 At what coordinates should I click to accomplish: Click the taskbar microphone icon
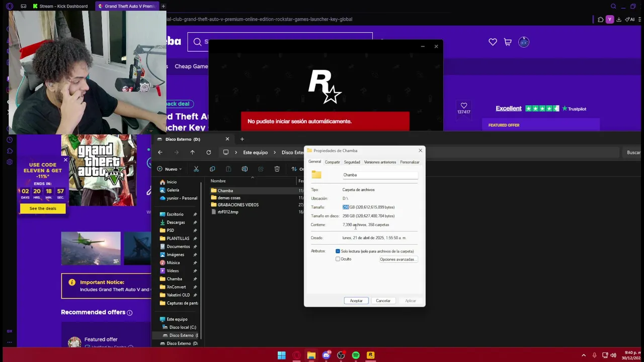pos(594,355)
